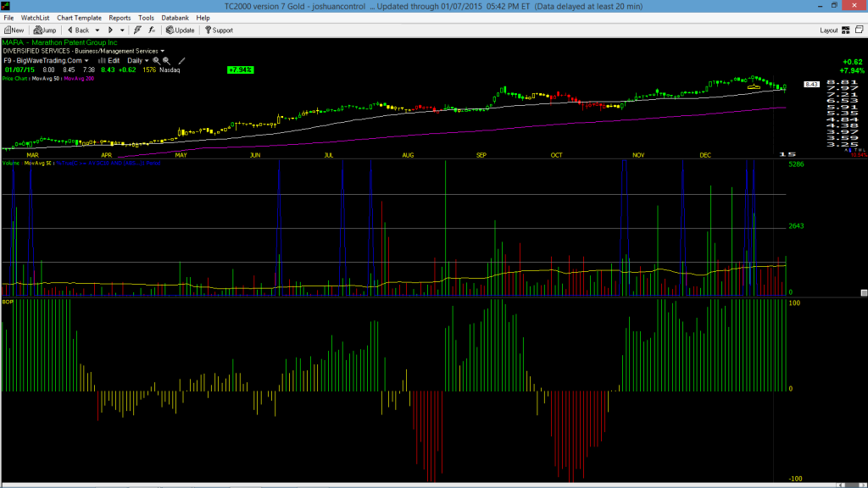This screenshot has height=488, width=868.
Task: Click the TC2000 application icon in title bar
Action: pyautogui.click(x=6, y=6)
